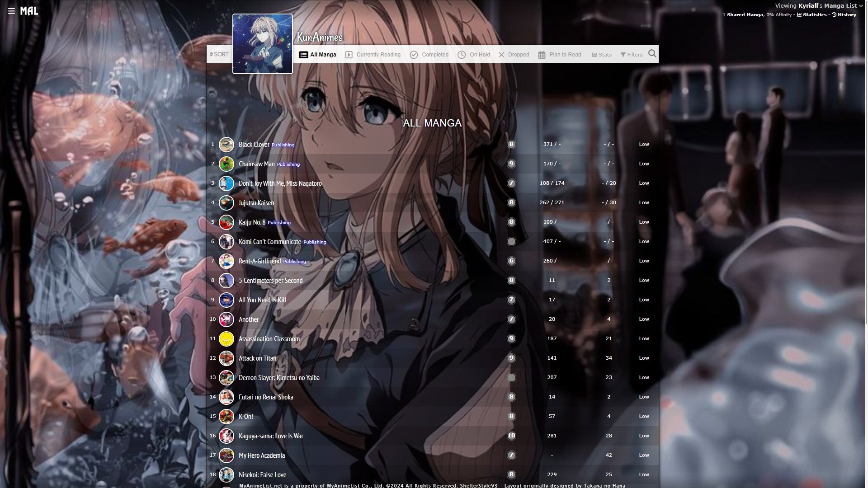Open the KunAnimes profile name
868x488 pixels.
click(x=319, y=37)
